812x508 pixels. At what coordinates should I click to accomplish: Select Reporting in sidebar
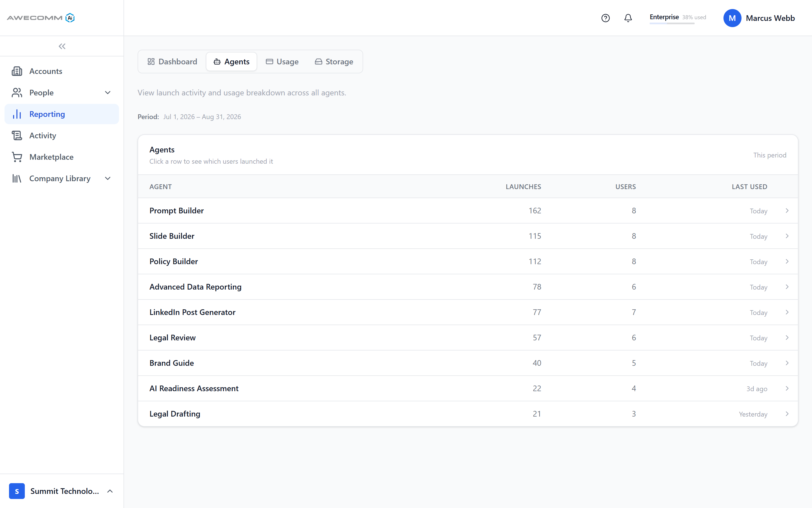62,114
